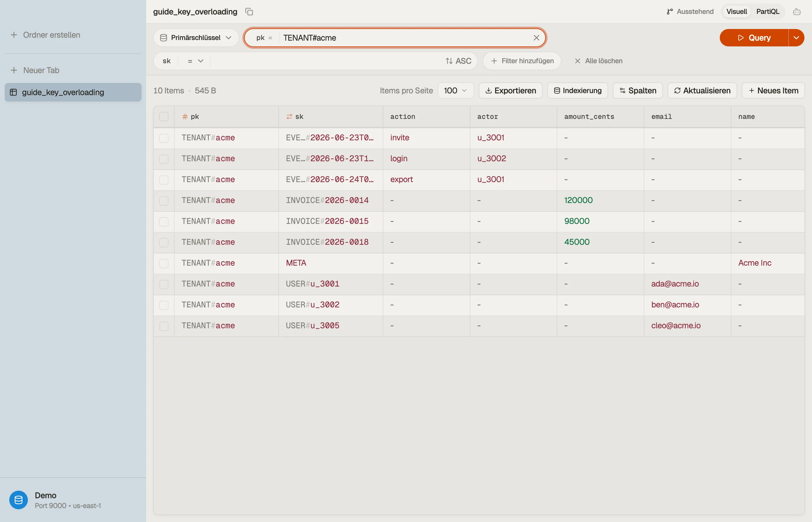This screenshot has height=522, width=812.
Task: Check the USER#u_3001 row checkbox
Action: point(164,284)
